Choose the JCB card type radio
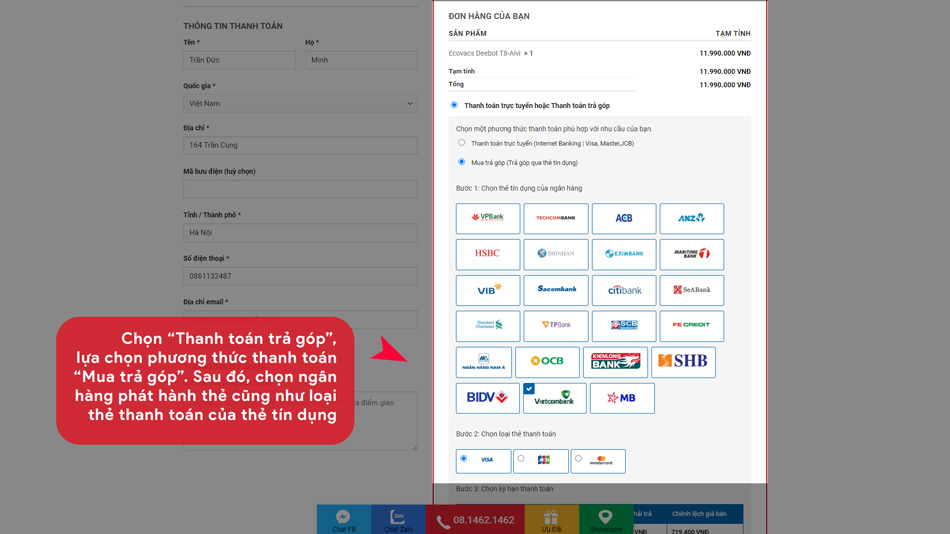 (x=521, y=459)
